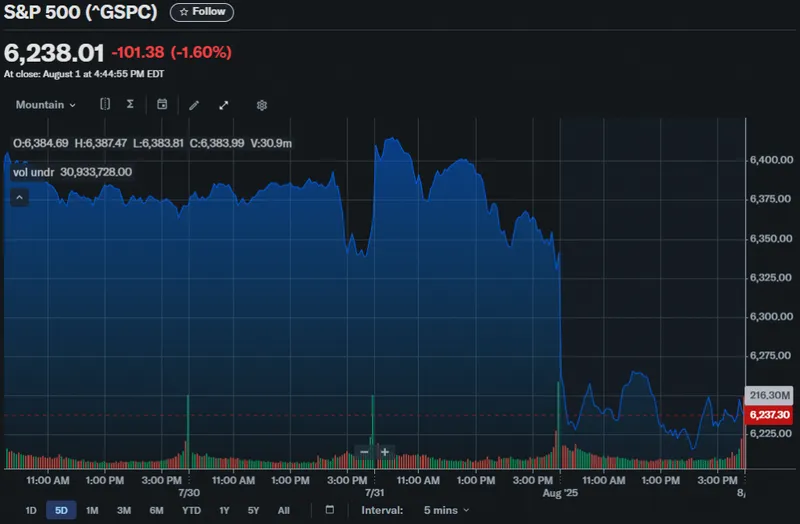Image resolution: width=800 pixels, height=524 pixels.
Task: Select the 5Y time range
Action: coord(253,510)
